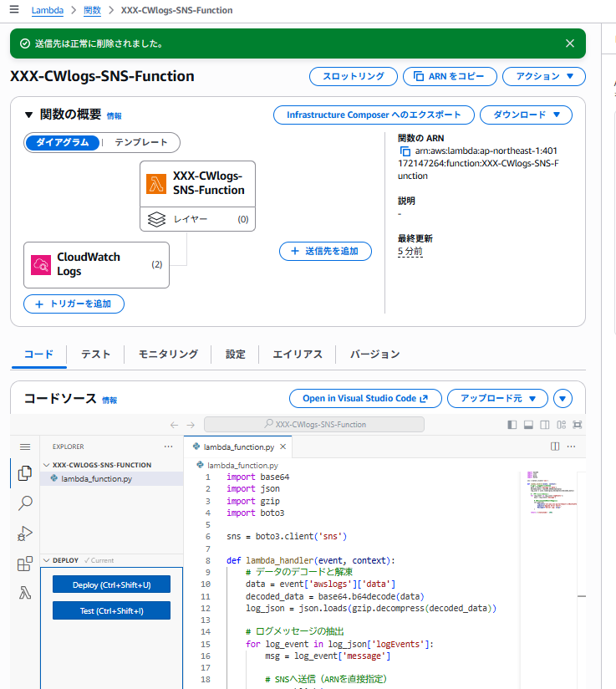
Task: Click the XXX-CWlogs-SNS-Function command search box
Action: click(314, 425)
